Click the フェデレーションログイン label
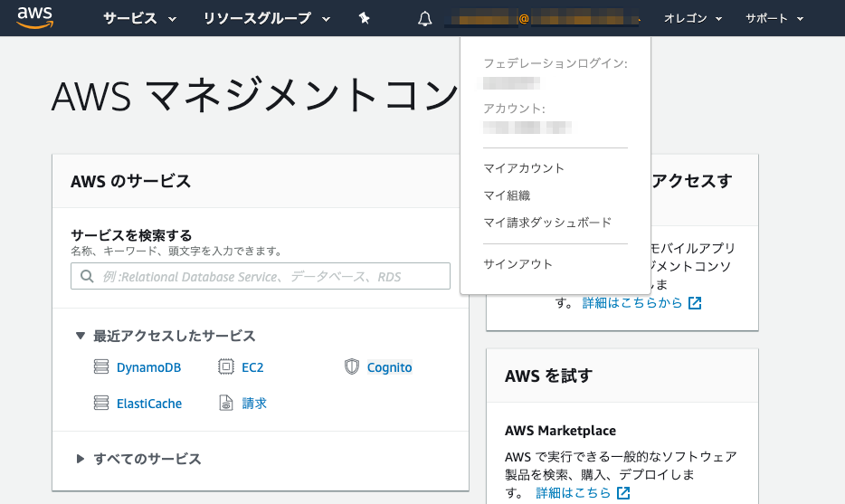845x504 pixels. [555, 63]
